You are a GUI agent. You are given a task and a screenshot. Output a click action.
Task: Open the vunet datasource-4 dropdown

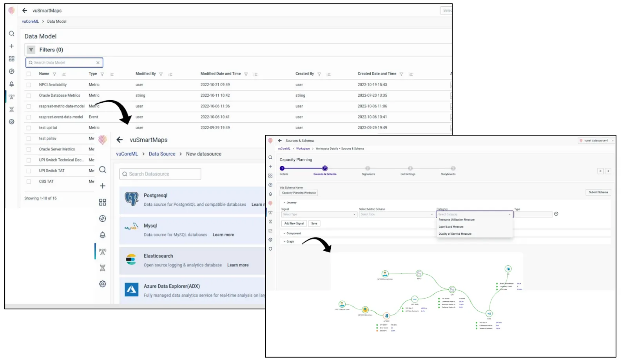point(596,141)
